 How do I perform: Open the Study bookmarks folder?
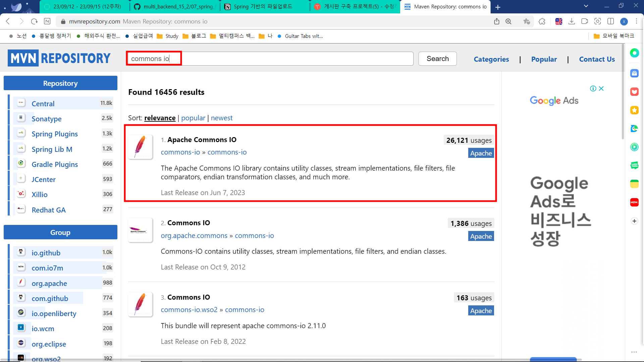coord(168,36)
